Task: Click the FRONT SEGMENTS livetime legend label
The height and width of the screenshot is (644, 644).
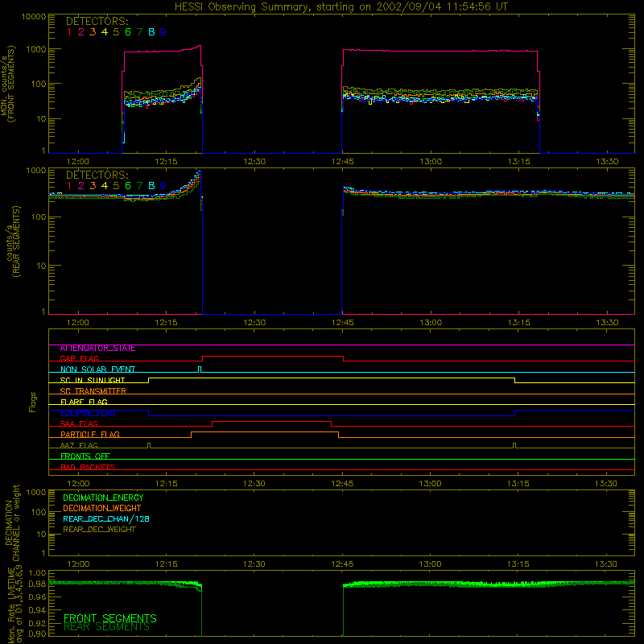Action: [110, 618]
